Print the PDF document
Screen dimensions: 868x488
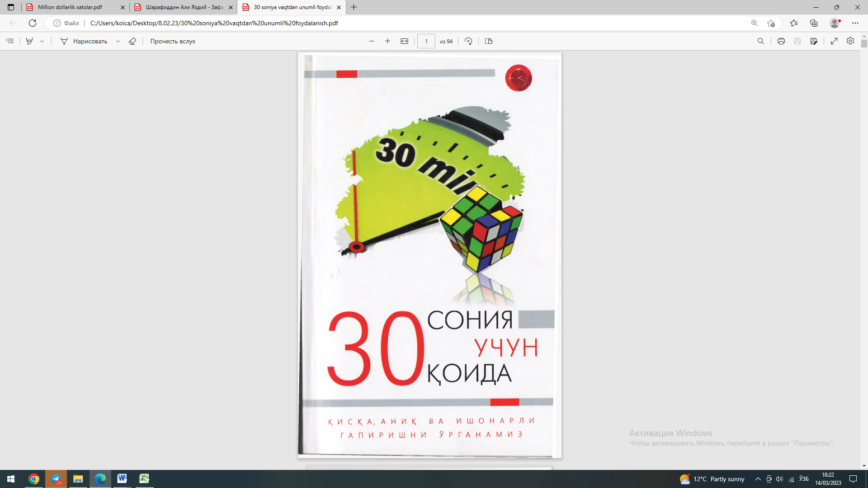tap(781, 41)
